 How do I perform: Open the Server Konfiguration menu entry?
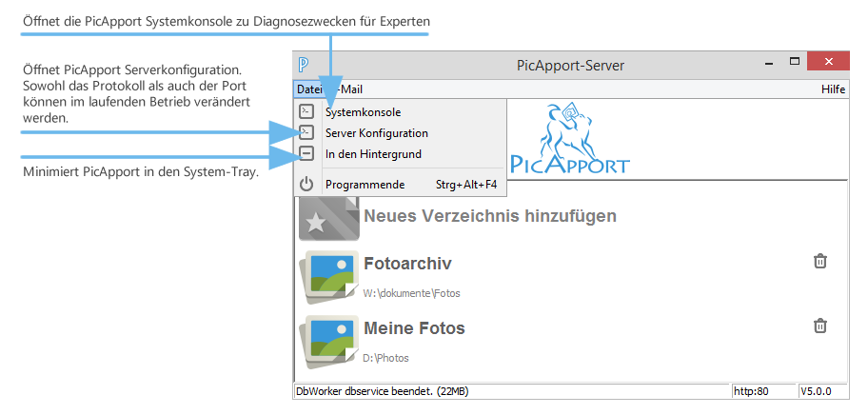coord(376,133)
